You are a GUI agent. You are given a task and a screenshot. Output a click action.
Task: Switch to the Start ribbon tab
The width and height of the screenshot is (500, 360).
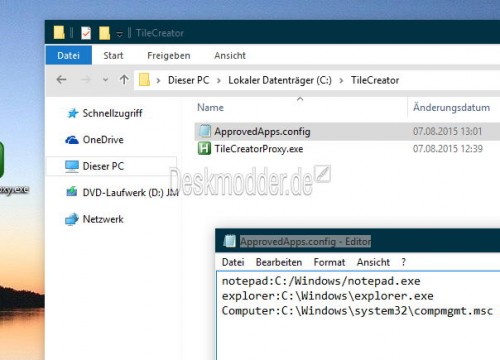[x=113, y=55]
